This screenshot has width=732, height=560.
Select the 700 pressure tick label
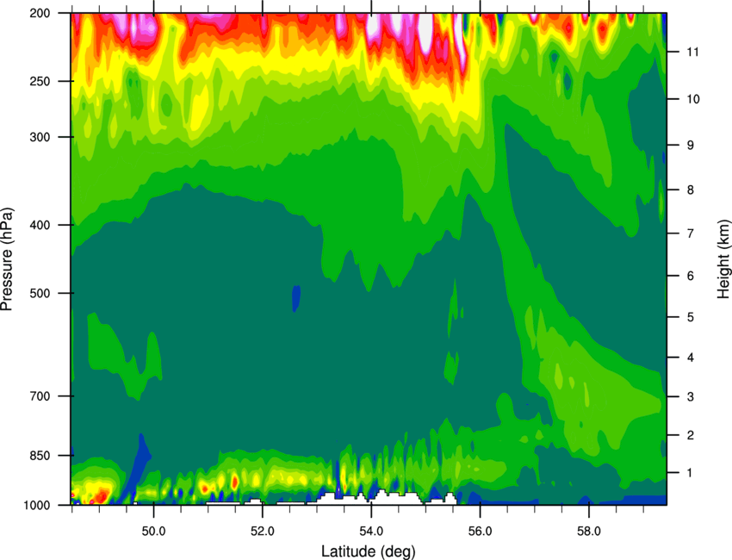click(40, 395)
